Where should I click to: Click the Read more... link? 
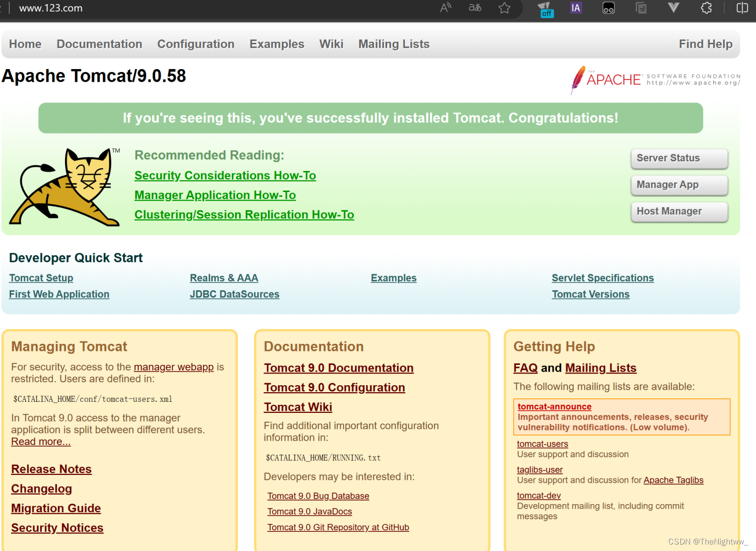pos(41,442)
